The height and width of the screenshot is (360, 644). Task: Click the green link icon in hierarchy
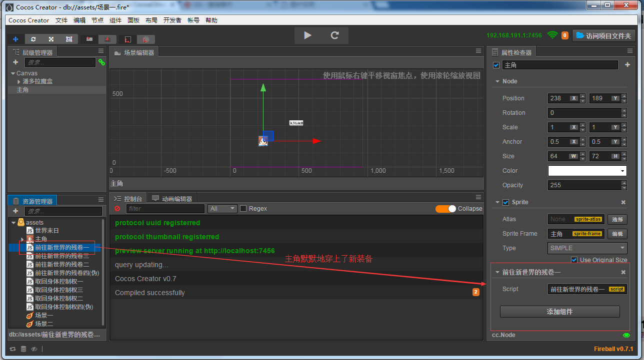click(x=101, y=62)
